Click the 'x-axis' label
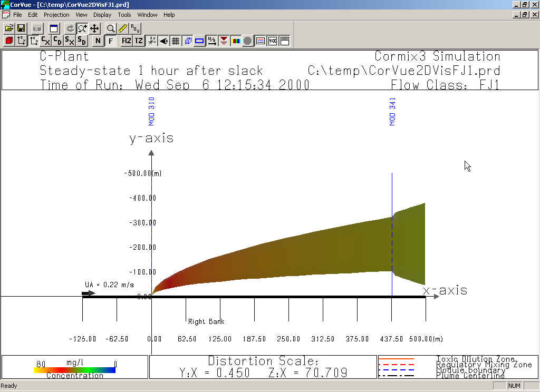 click(x=445, y=290)
